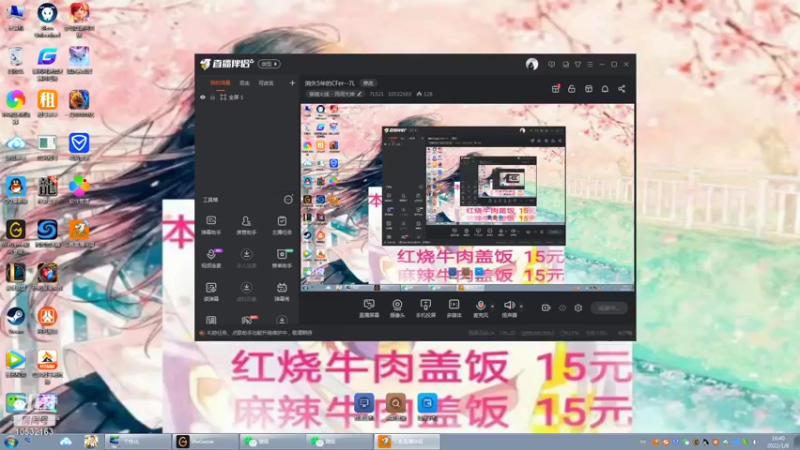
Task: Toggle the preview eye icon in bottom bar
Action: pos(562,308)
